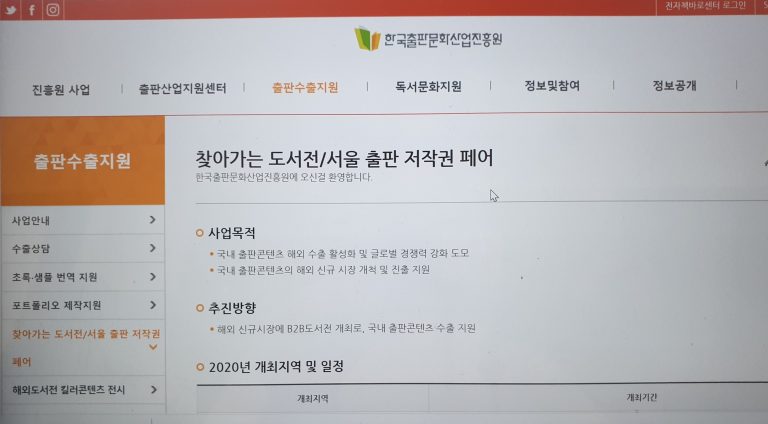Collapse the 찾아가는 도서전 down chevron
The width and height of the screenshot is (768, 424).
point(153,347)
